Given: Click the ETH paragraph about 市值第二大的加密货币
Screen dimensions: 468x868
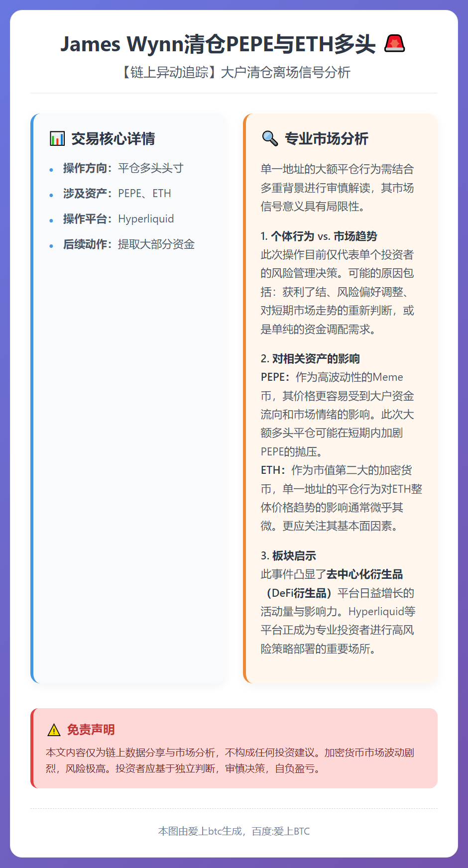Looking at the screenshot, I should coord(342,498).
